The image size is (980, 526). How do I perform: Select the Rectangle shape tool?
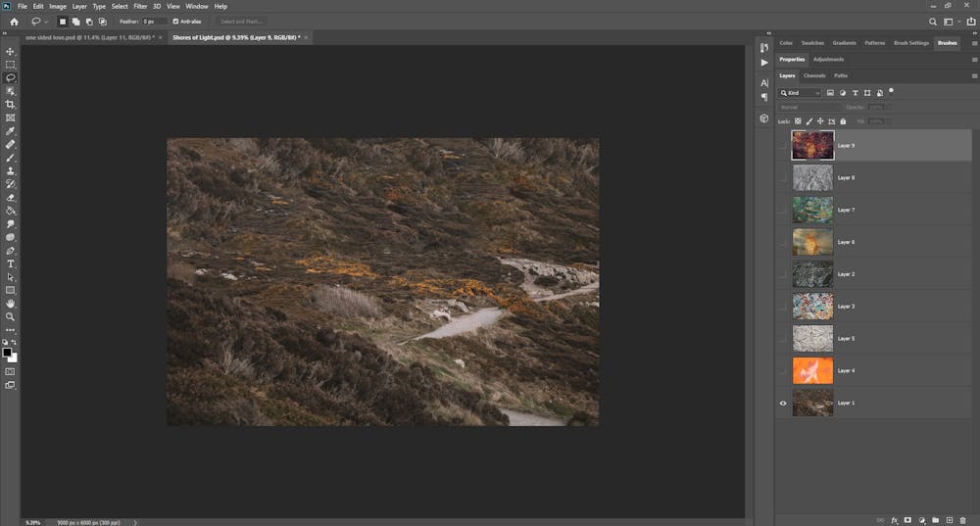click(10, 290)
